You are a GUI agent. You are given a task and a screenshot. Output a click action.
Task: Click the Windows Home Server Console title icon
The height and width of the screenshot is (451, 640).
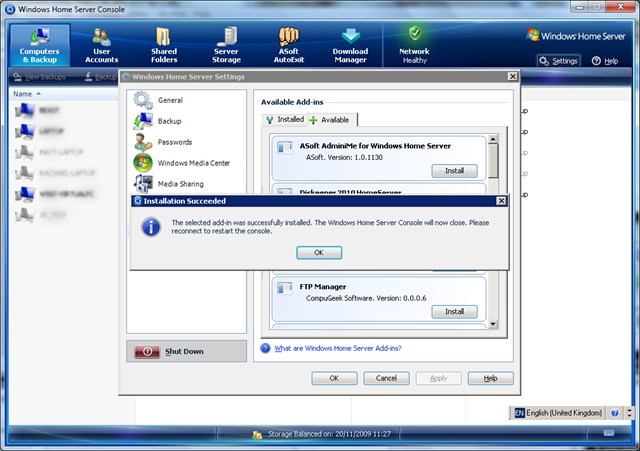pyautogui.click(x=11, y=9)
